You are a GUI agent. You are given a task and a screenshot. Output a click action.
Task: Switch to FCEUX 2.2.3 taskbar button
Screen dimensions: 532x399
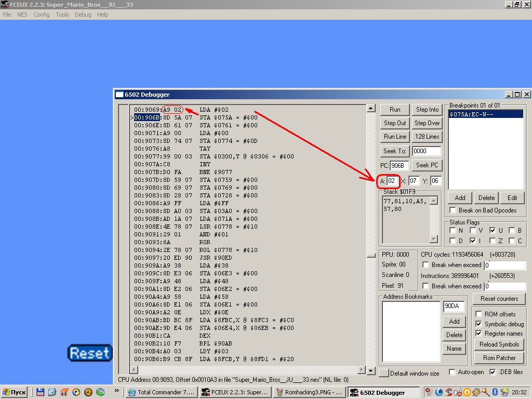[235, 392]
